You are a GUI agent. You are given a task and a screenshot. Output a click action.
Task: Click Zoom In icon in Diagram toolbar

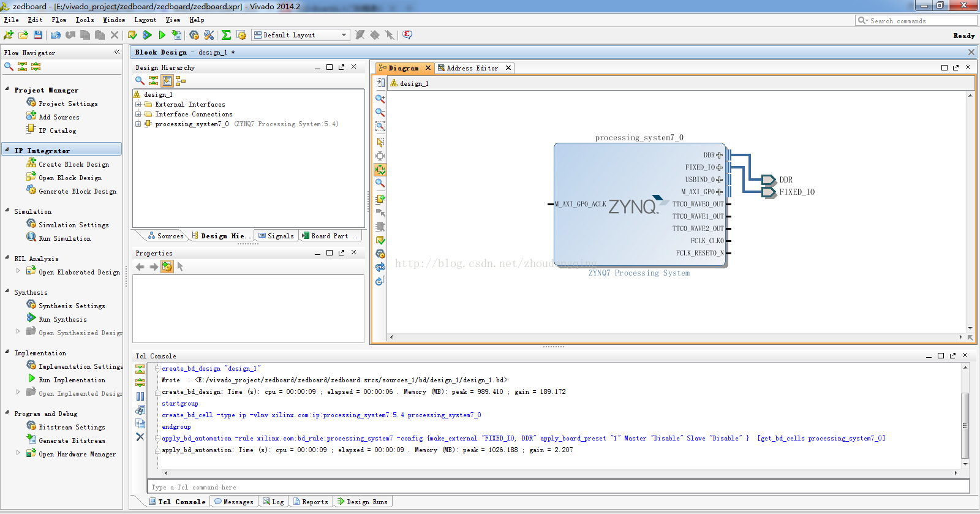(380, 99)
